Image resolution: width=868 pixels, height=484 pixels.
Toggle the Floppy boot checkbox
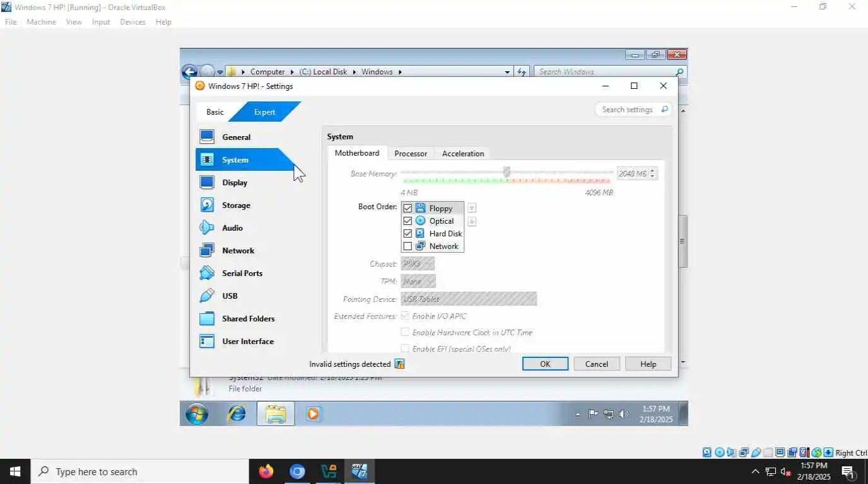point(408,208)
